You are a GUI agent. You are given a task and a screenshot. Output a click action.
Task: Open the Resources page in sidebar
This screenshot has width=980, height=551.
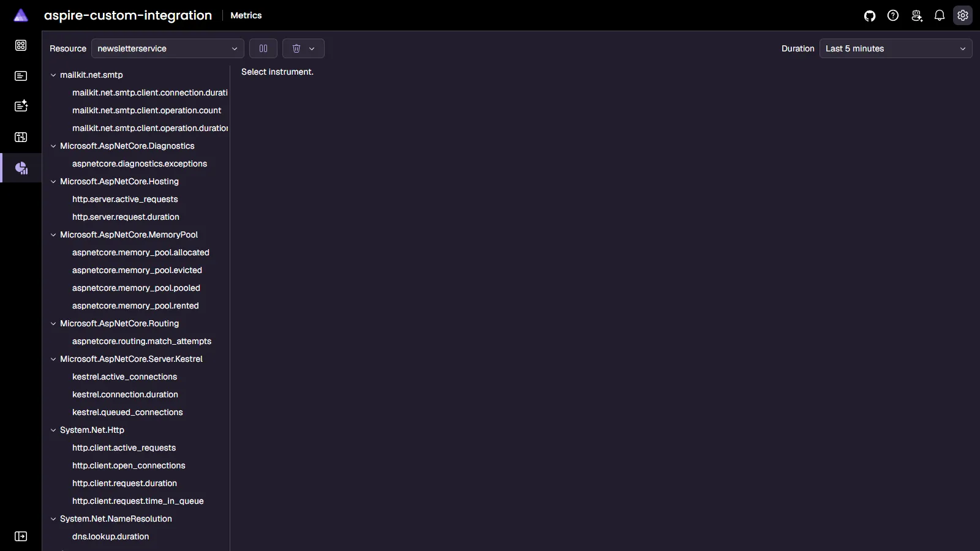(x=21, y=45)
